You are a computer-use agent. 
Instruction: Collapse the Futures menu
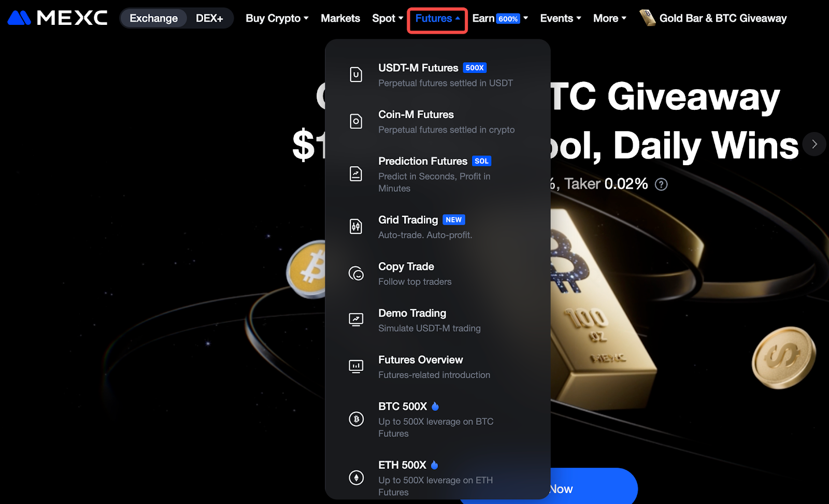(437, 18)
